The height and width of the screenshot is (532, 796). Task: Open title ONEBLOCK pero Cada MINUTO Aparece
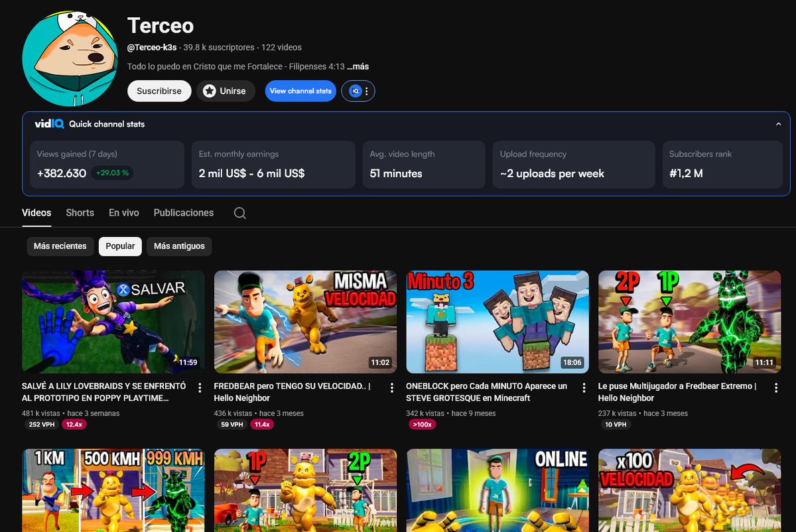(x=487, y=392)
